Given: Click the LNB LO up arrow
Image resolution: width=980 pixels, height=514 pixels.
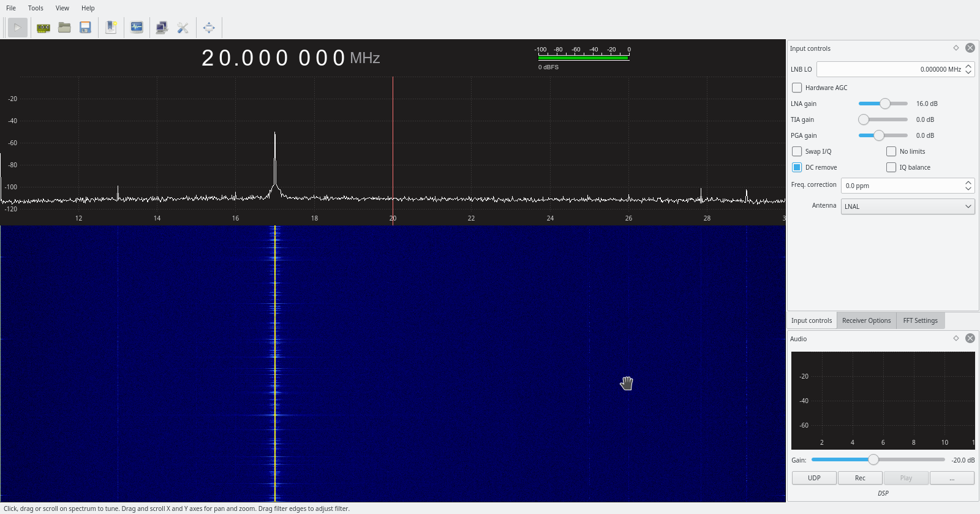Looking at the screenshot, I should coord(968,66).
